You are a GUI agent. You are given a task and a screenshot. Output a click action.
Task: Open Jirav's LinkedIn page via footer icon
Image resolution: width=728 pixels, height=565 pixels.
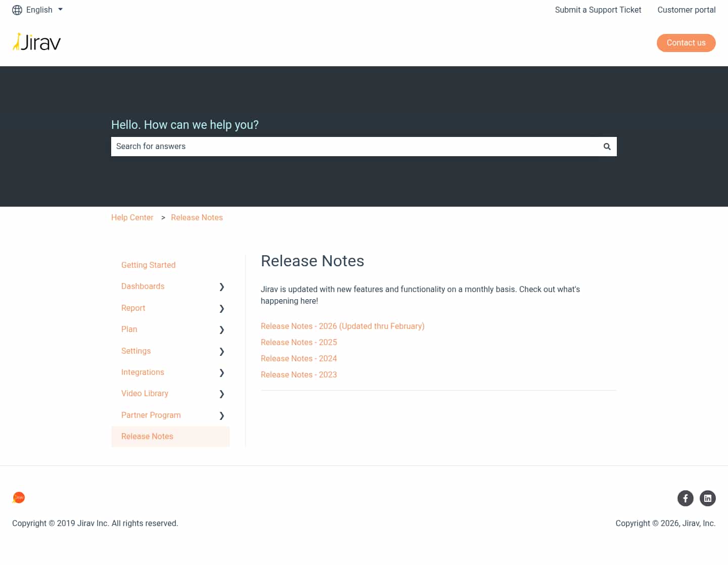pyautogui.click(x=708, y=498)
